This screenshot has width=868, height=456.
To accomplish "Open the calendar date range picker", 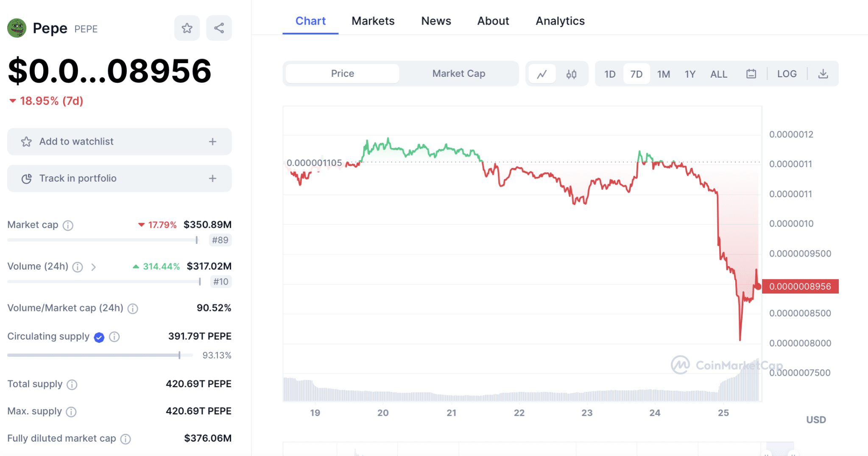I will [751, 74].
